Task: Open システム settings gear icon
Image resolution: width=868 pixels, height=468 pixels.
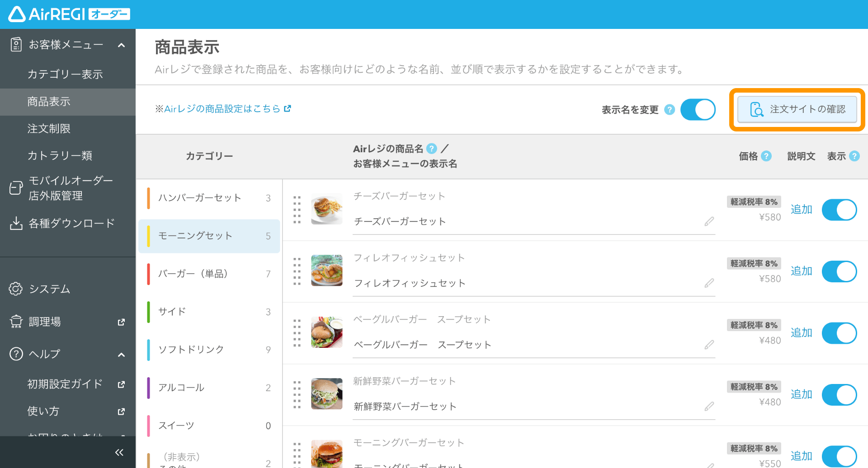Action: (15, 289)
